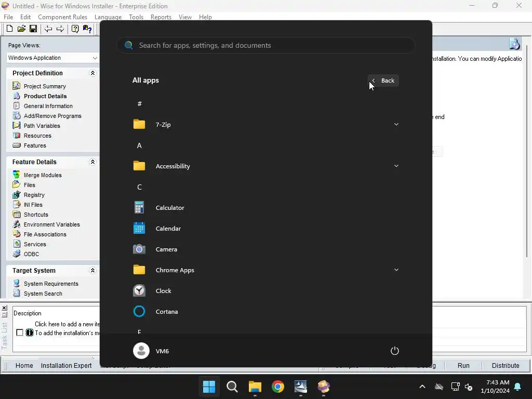532x399 pixels.
Task: Open the Edit menu
Action: click(25, 17)
